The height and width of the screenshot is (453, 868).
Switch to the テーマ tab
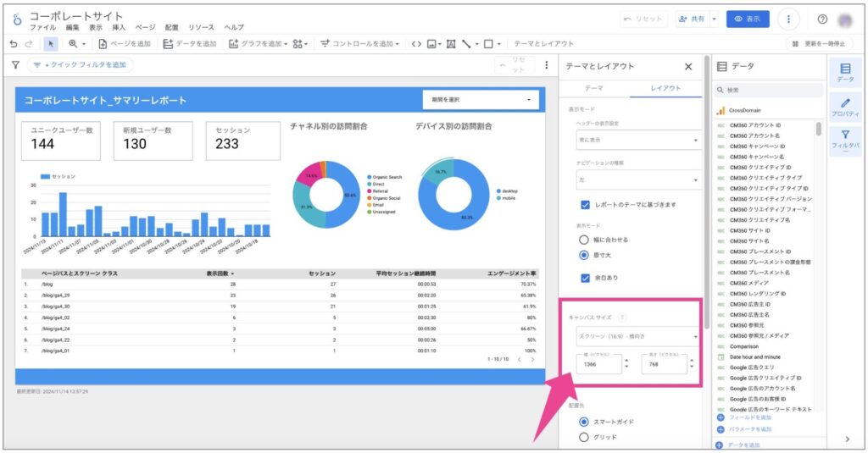pos(594,89)
